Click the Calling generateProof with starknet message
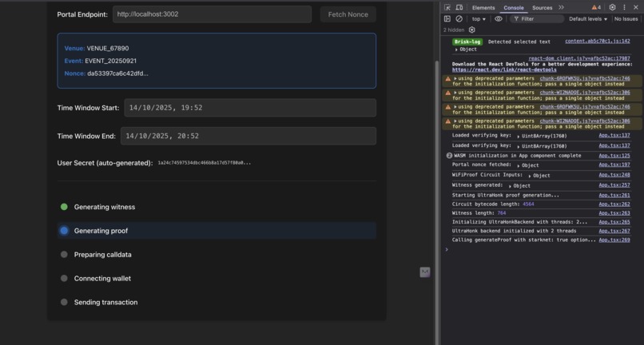 [523, 240]
